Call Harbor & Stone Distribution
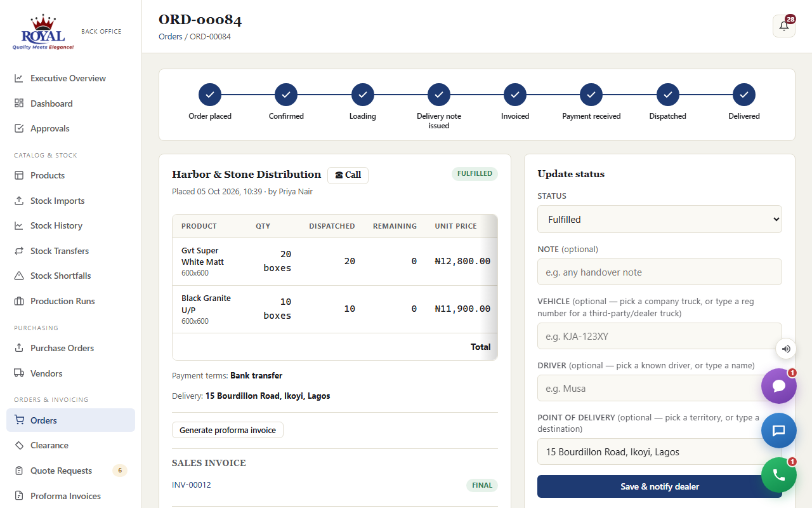 pos(348,175)
